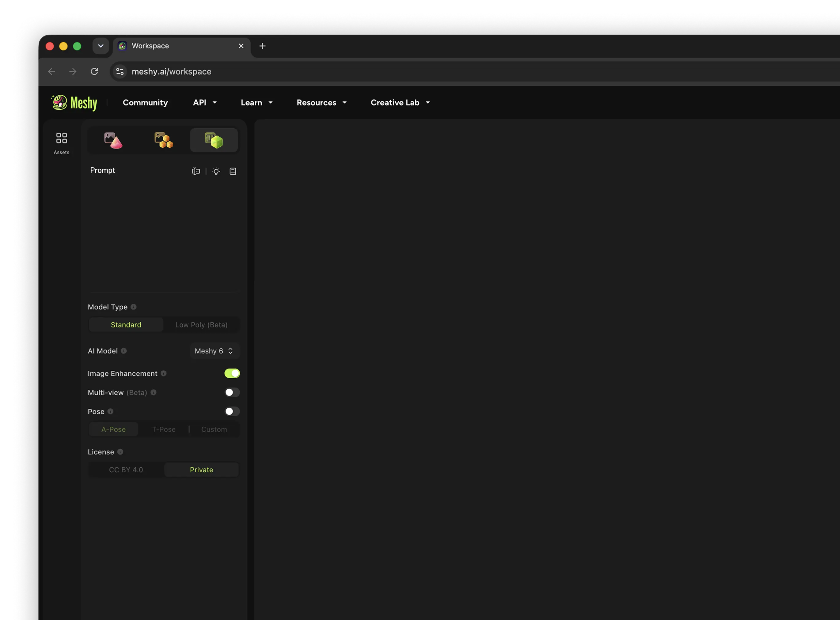Click the Multi-view info icon
This screenshot has height=620, width=840.
point(154,393)
